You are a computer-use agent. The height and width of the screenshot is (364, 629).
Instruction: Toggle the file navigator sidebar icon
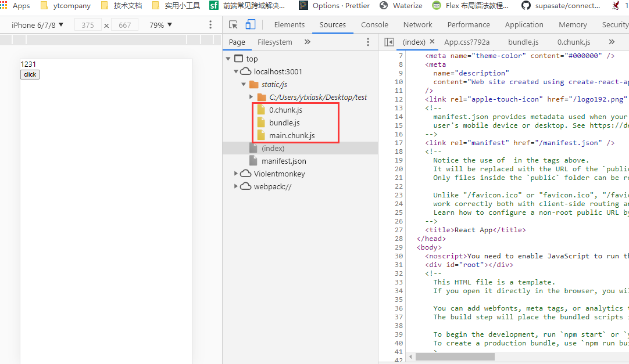(x=389, y=42)
